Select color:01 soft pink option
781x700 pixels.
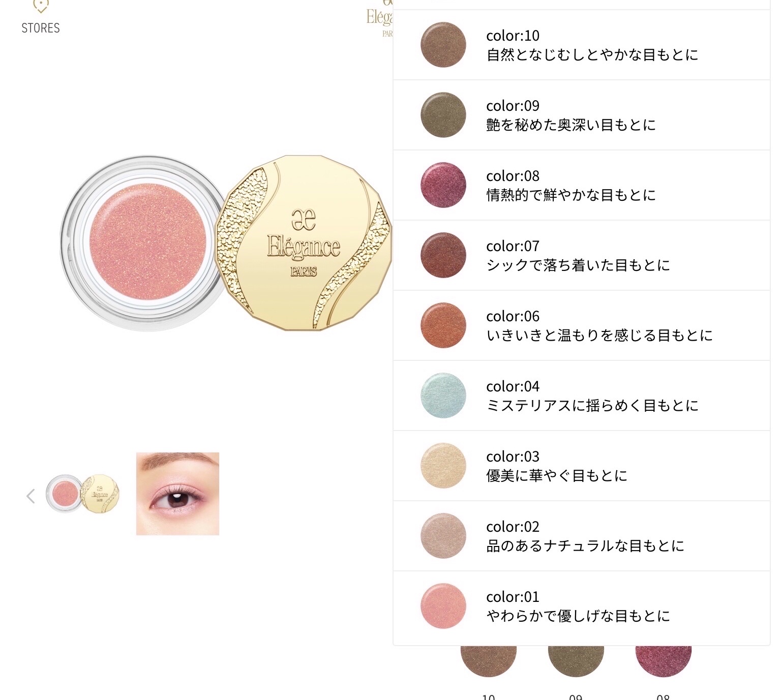click(x=582, y=606)
